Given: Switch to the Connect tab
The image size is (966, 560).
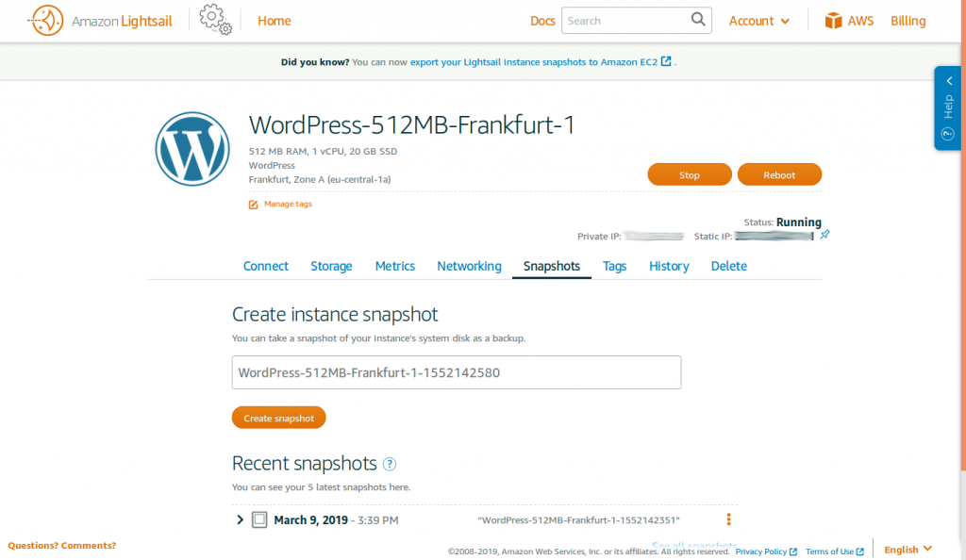Looking at the screenshot, I should pyautogui.click(x=265, y=267).
